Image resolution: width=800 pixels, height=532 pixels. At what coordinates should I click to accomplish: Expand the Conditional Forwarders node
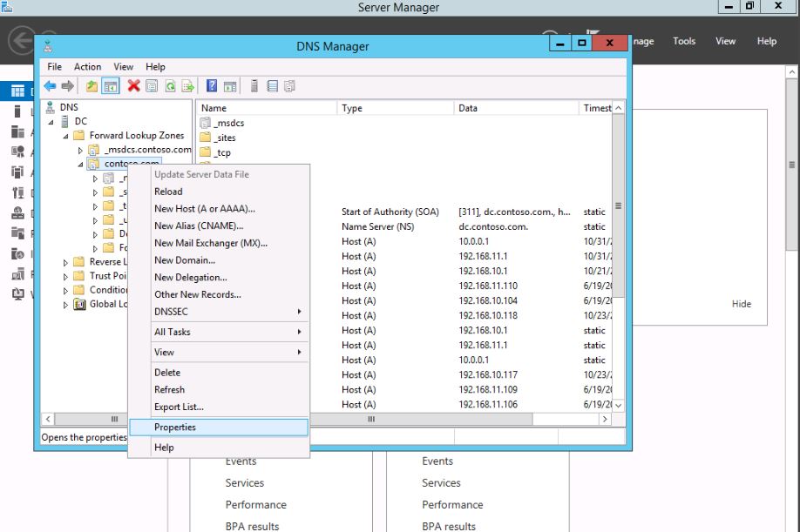click(x=65, y=291)
